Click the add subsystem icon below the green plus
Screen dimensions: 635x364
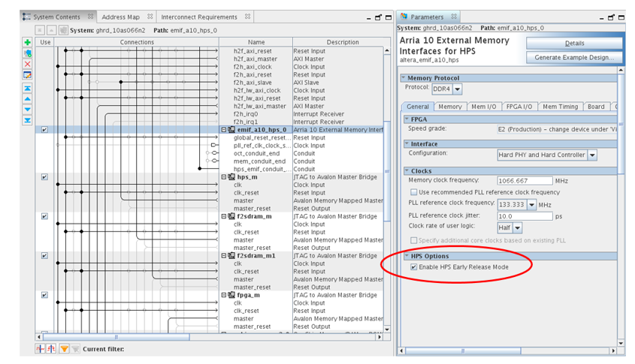pos(27,53)
